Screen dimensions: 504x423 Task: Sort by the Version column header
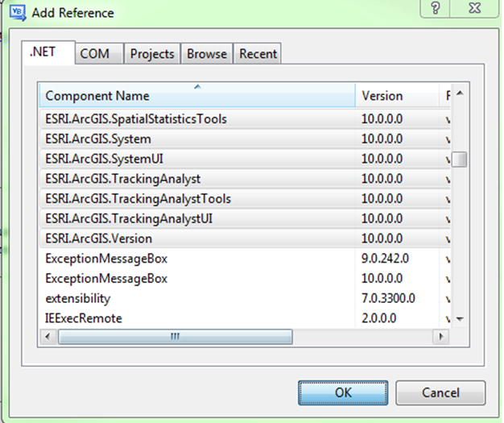[397, 96]
